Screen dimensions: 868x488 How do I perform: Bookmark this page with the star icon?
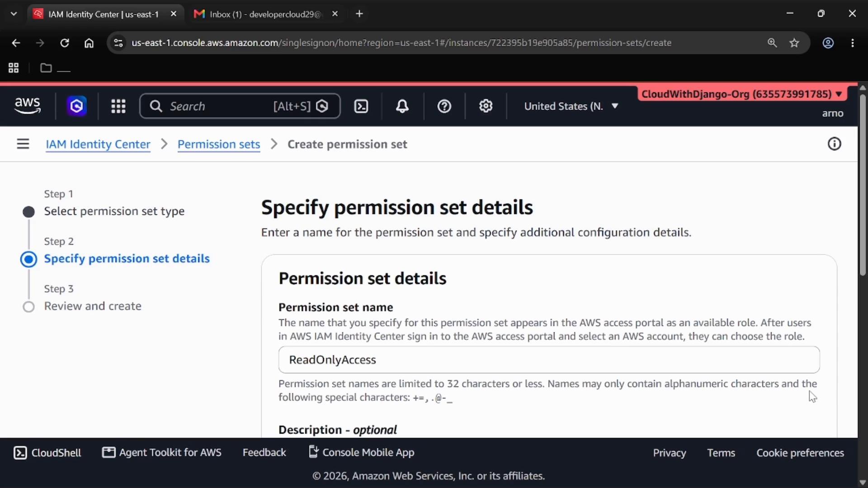pos(794,43)
